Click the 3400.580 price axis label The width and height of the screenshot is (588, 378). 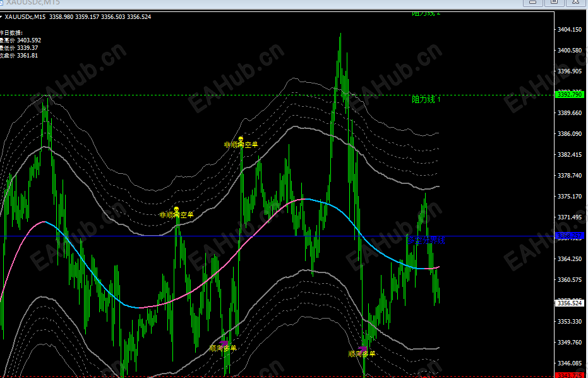(570, 51)
